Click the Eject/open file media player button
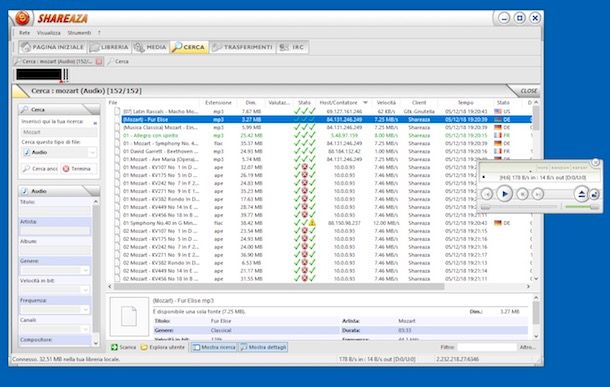The image size is (610, 387). pos(581,194)
